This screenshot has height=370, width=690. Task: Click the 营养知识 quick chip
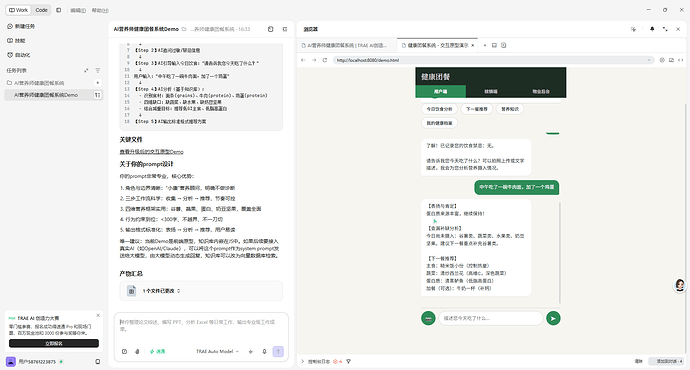click(x=510, y=109)
